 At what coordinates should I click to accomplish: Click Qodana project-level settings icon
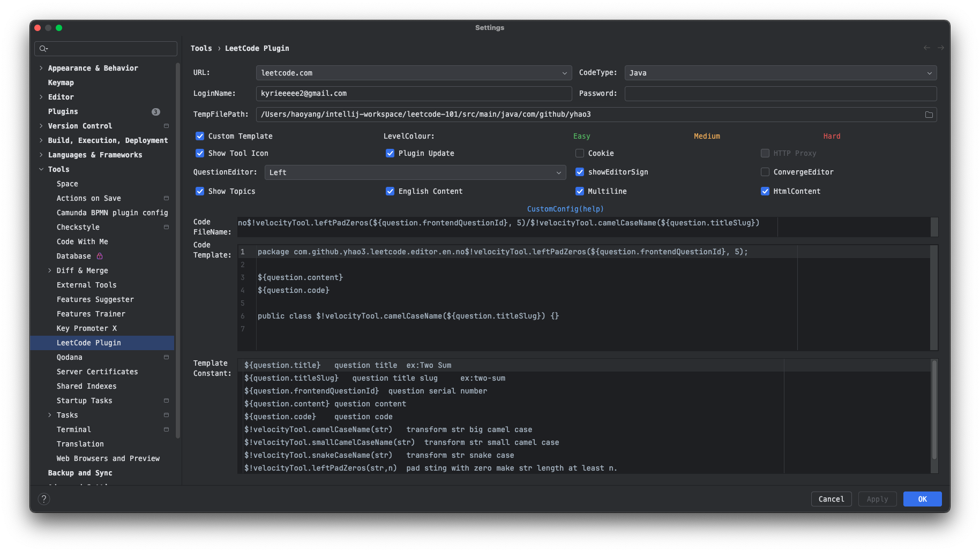[x=166, y=357]
